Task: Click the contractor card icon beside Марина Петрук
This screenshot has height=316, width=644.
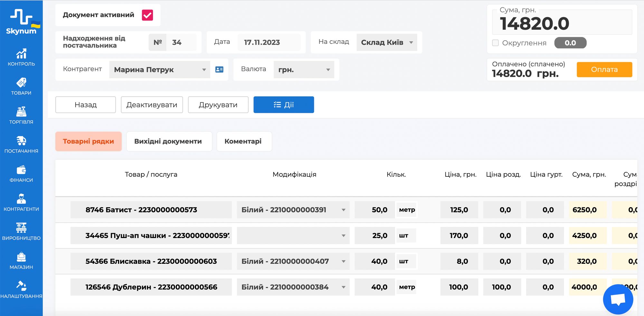Action: point(219,70)
